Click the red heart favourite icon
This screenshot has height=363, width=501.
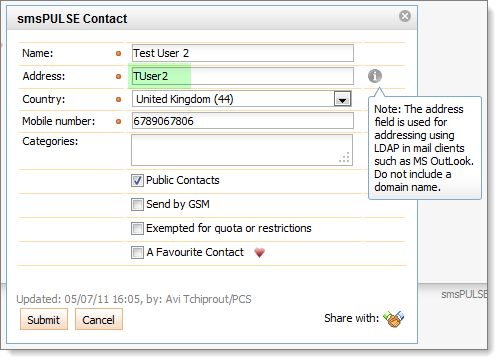tap(259, 253)
